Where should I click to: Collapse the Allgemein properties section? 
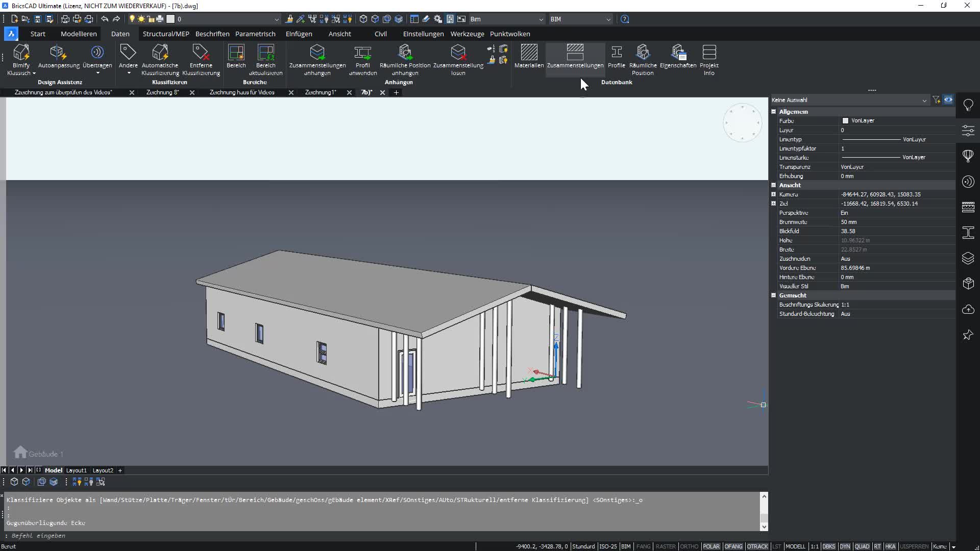tap(773, 112)
